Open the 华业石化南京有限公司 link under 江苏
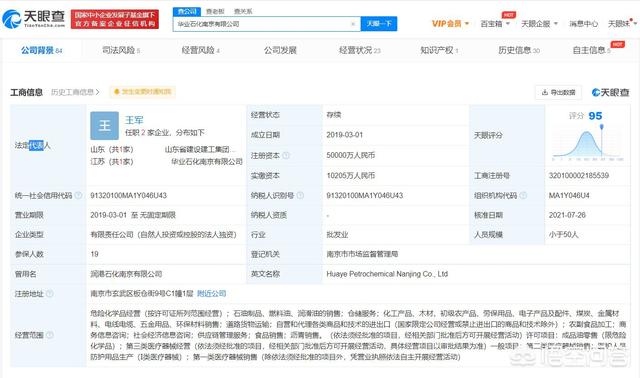This screenshot has width=640, height=378. [207, 162]
